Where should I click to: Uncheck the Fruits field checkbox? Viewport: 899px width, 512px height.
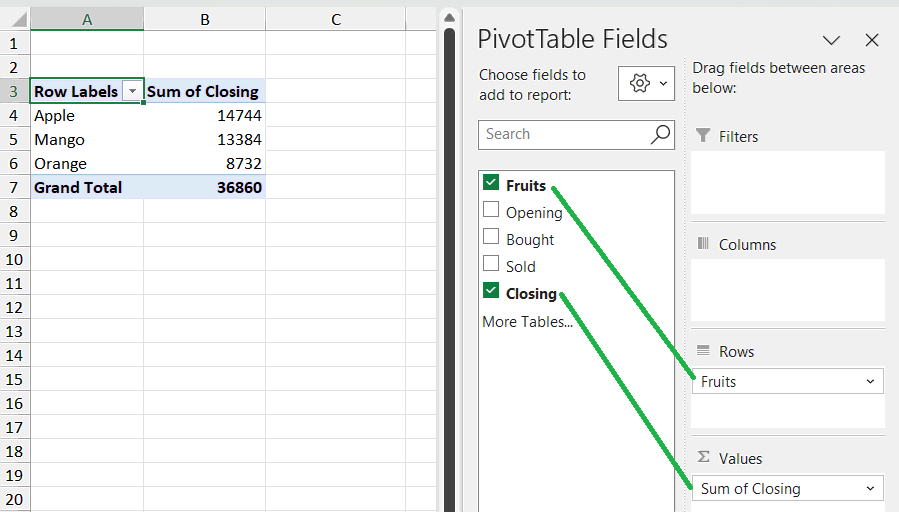[491, 182]
